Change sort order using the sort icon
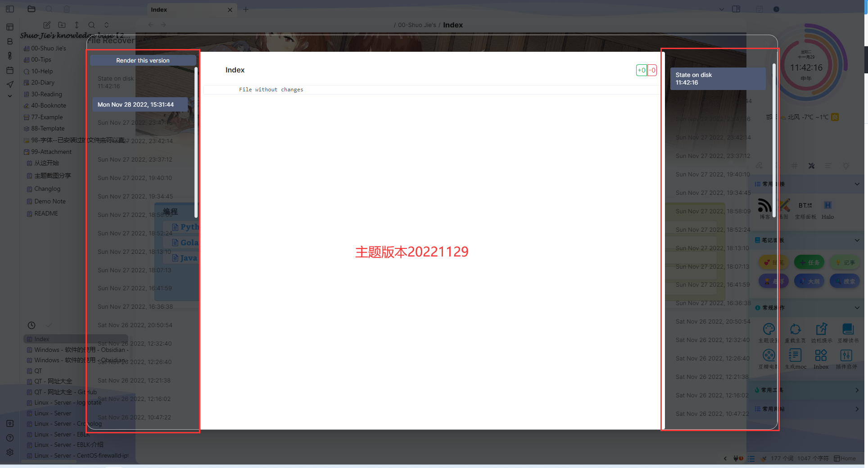Screen dimensions: 868x468 77,25
